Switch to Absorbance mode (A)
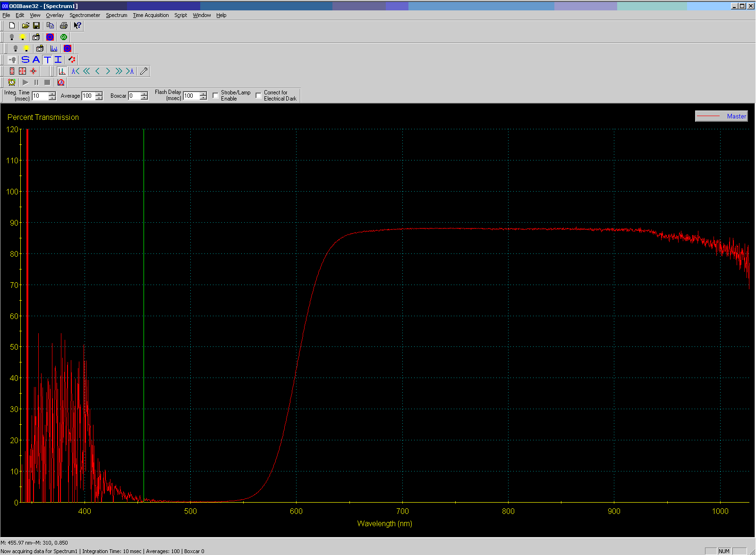 [36, 59]
